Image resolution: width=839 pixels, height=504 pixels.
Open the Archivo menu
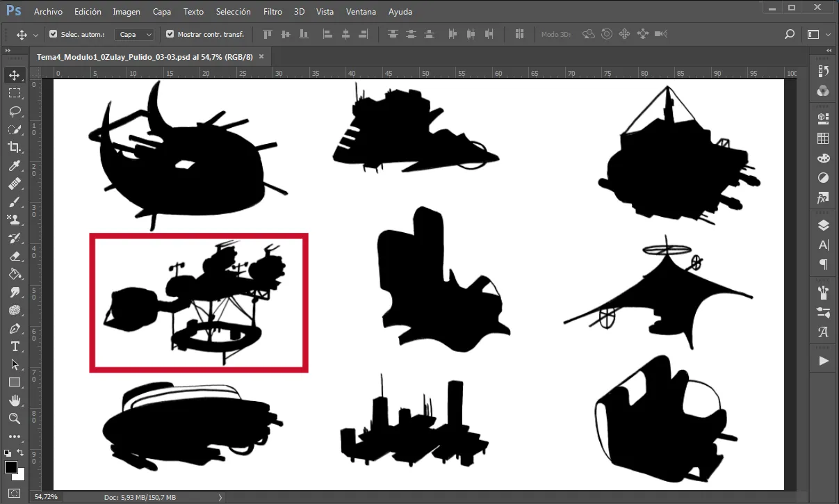click(x=48, y=12)
